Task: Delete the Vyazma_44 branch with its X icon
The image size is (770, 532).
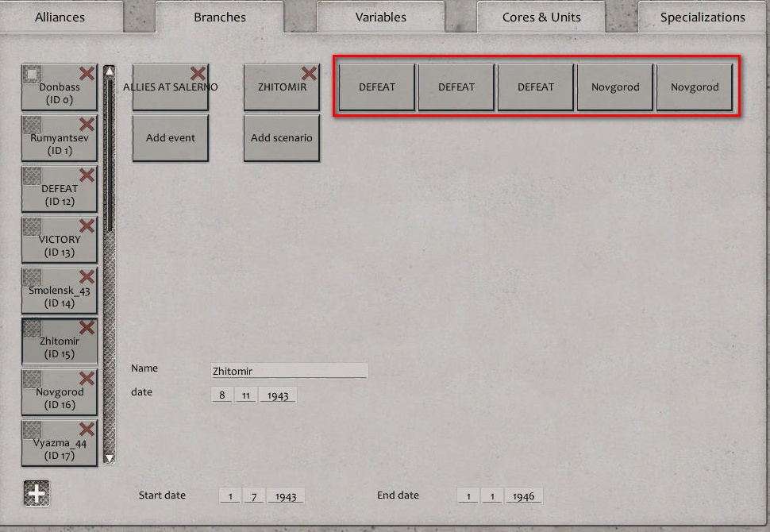Action: point(87,430)
